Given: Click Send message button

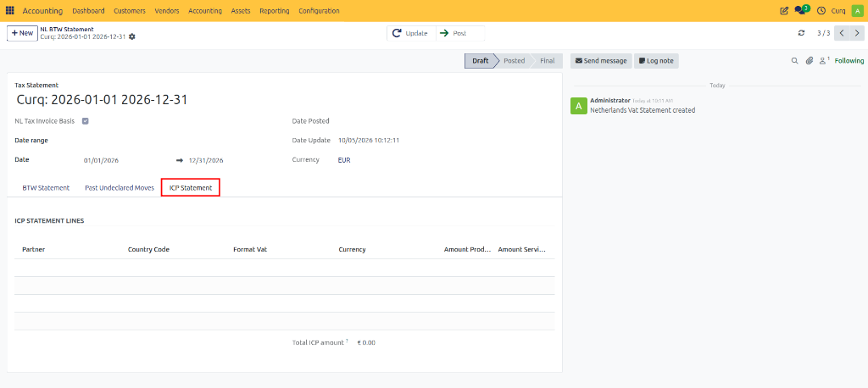Looking at the screenshot, I should 601,61.
